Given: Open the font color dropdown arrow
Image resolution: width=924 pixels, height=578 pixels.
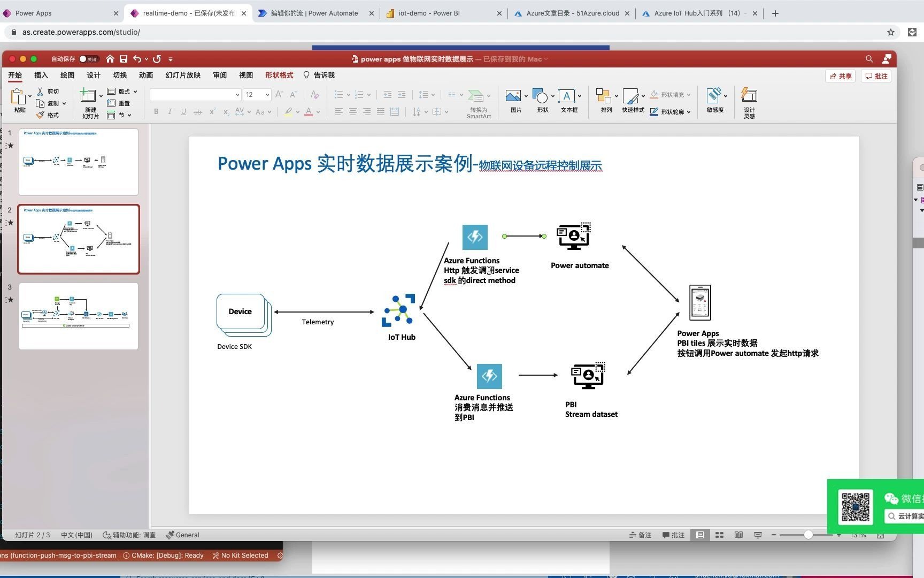Looking at the screenshot, I should [318, 112].
